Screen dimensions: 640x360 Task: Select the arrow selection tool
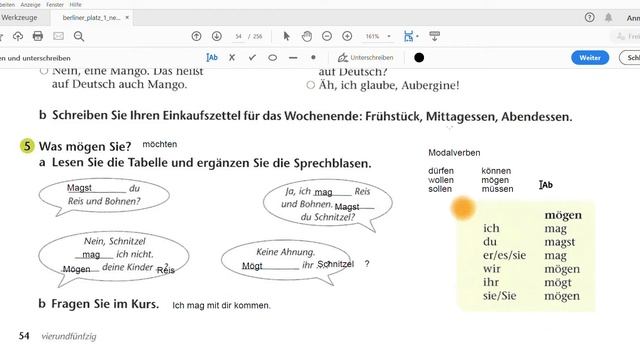tap(287, 36)
